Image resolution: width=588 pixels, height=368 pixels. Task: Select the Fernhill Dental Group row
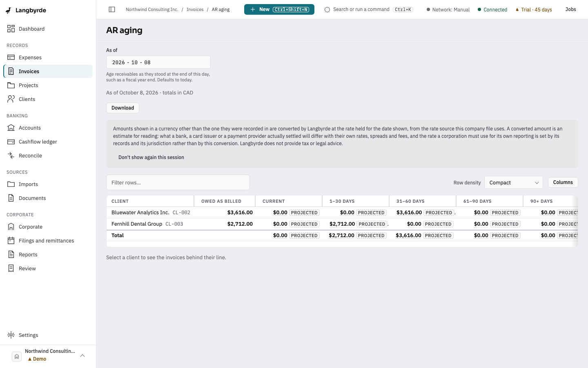coord(342,224)
